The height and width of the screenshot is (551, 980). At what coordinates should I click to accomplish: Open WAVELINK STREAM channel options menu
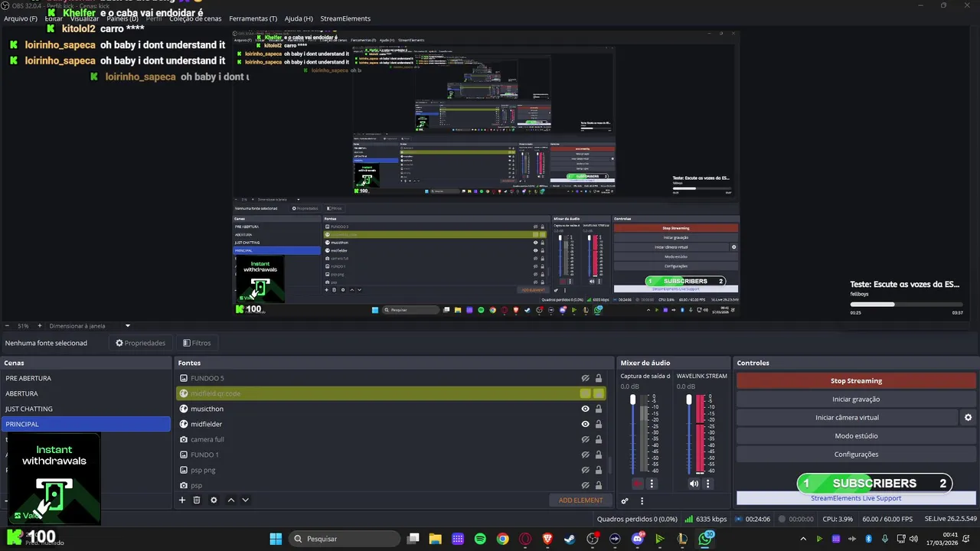(x=708, y=484)
